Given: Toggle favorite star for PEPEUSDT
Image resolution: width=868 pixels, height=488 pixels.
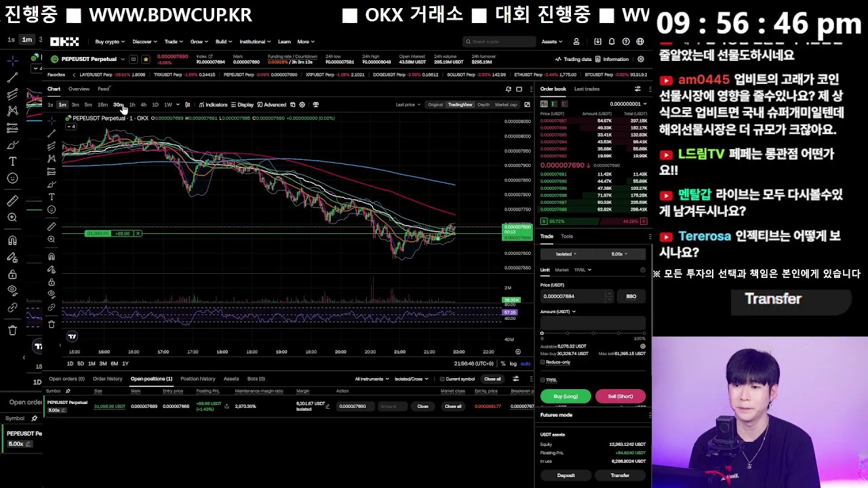Looking at the screenshot, I should coord(145,59).
